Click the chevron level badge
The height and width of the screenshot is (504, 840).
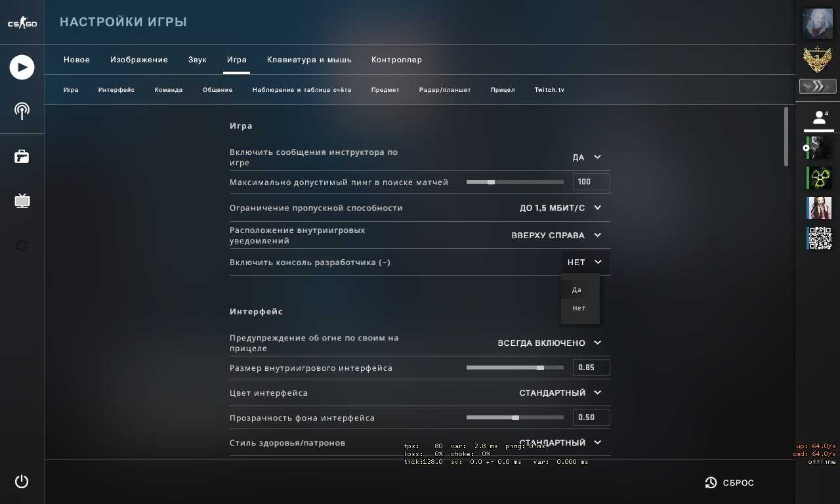(x=818, y=86)
